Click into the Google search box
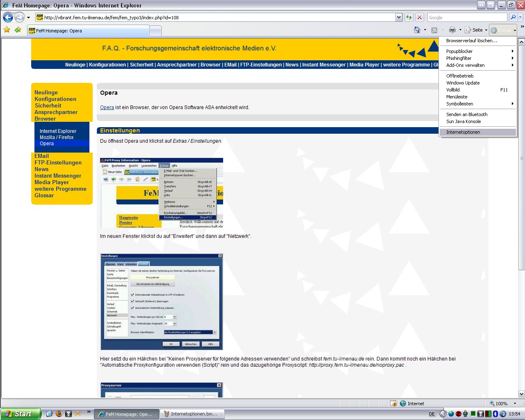 pyautogui.click(x=467, y=17)
